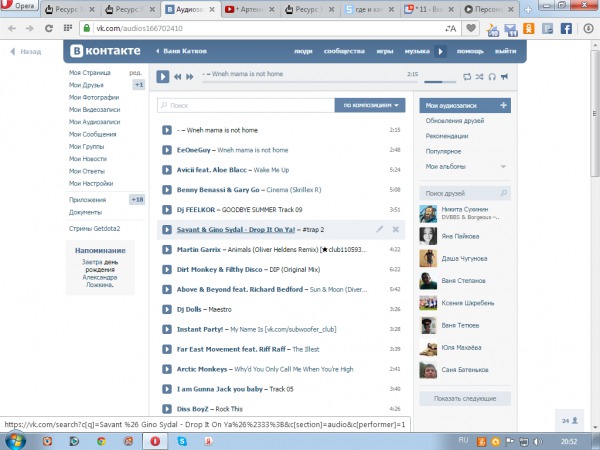Click the header mini-player play button
This screenshot has height=450, width=600.
[x=440, y=51]
